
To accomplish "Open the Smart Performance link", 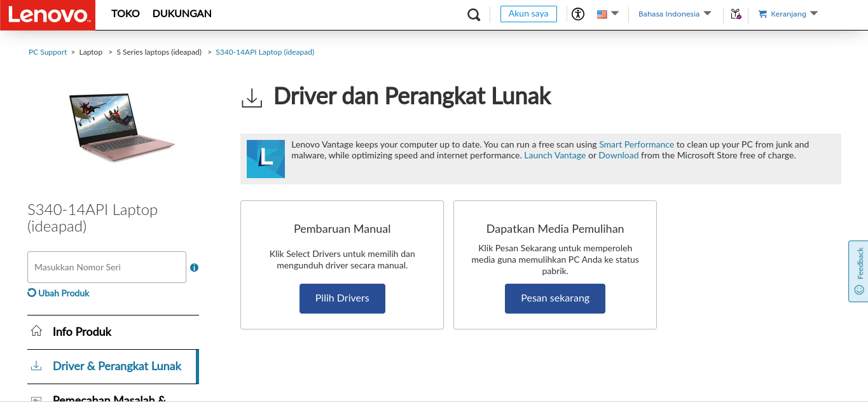I will click(637, 144).
